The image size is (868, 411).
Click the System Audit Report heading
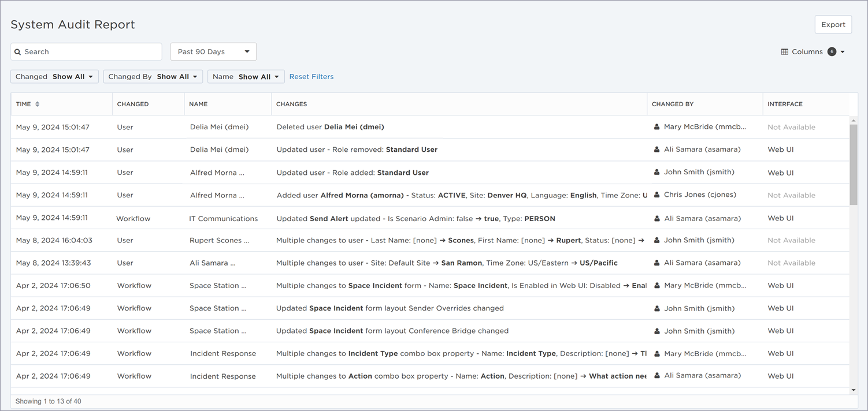click(73, 25)
